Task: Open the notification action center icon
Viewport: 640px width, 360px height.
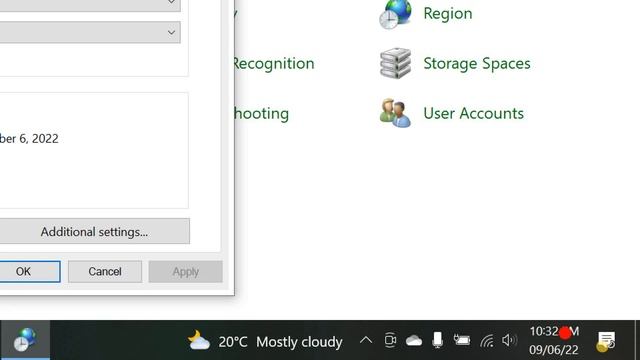Action: click(606, 341)
